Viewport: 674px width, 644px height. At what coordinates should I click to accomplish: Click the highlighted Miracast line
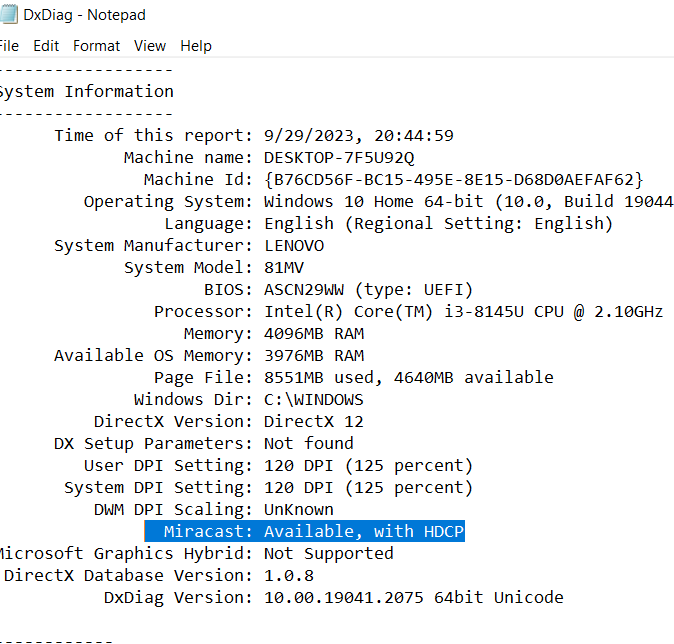[304, 531]
